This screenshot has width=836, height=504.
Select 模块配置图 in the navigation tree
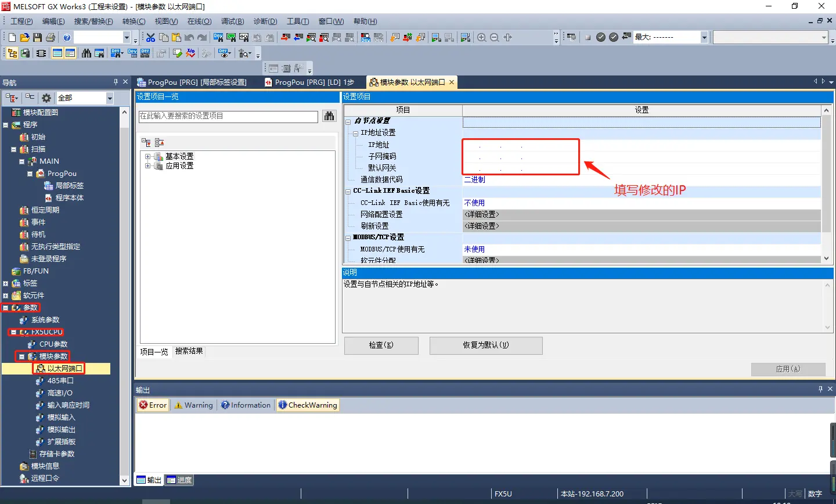(40, 113)
